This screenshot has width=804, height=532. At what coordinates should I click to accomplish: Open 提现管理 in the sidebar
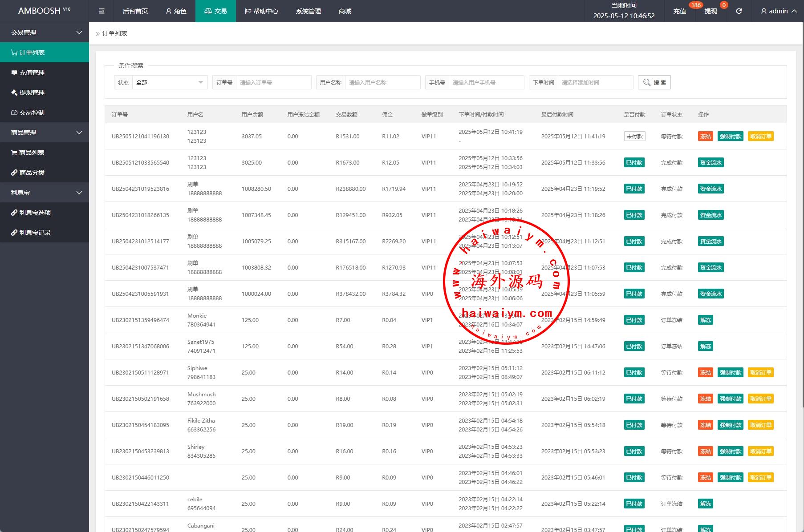[32, 93]
